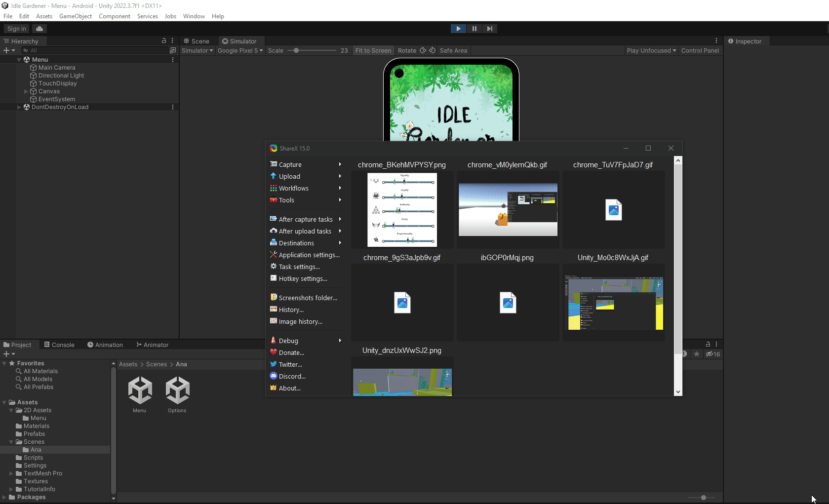Open the Simulator view mode dropdown
This screenshot has width=829, height=504.
(x=197, y=50)
